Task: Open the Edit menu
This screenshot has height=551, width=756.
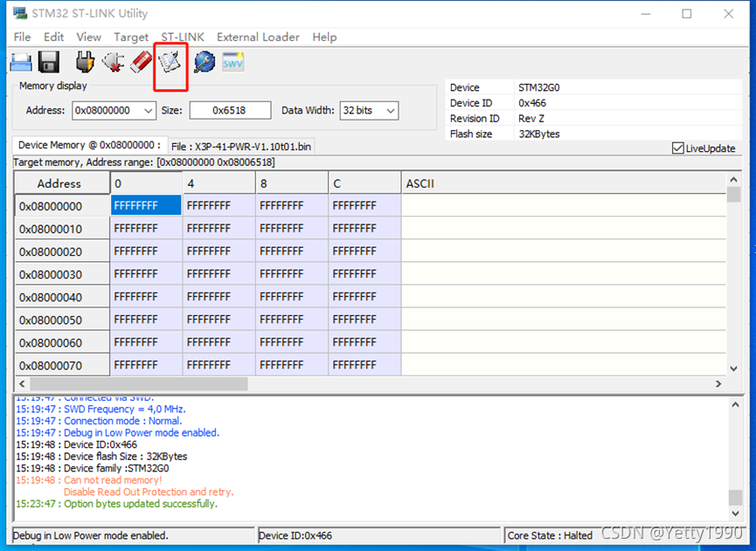Action: (x=53, y=37)
